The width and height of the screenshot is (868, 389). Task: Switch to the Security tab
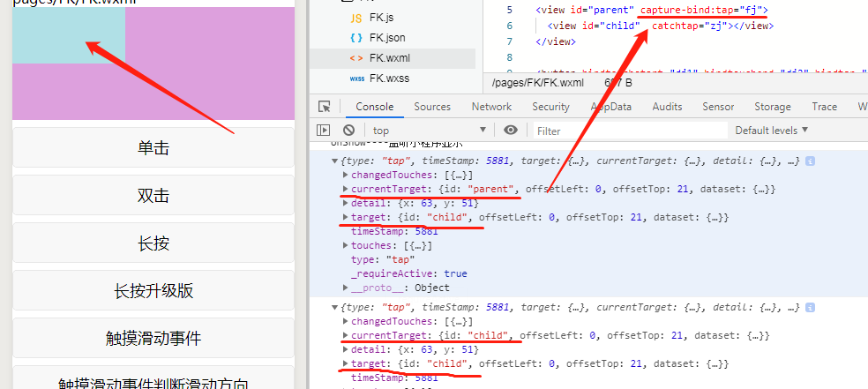(550, 106)
